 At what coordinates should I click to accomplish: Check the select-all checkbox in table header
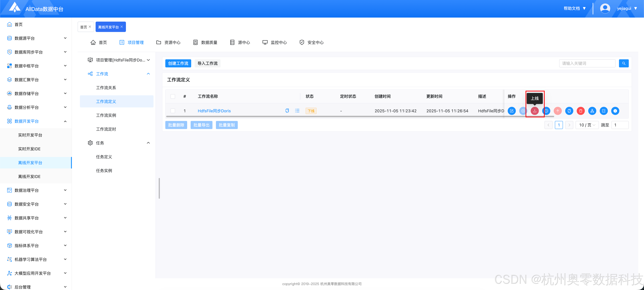click(x=172, y=96)
